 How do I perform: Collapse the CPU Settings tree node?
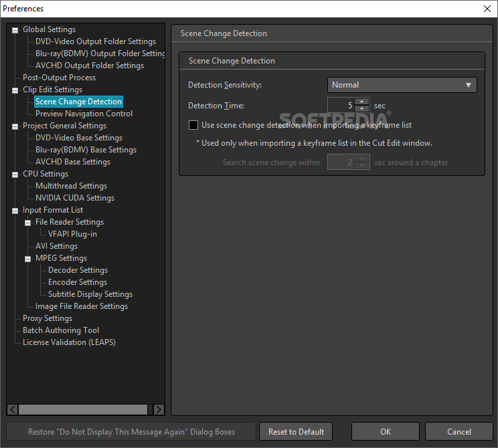pos(15,175)
